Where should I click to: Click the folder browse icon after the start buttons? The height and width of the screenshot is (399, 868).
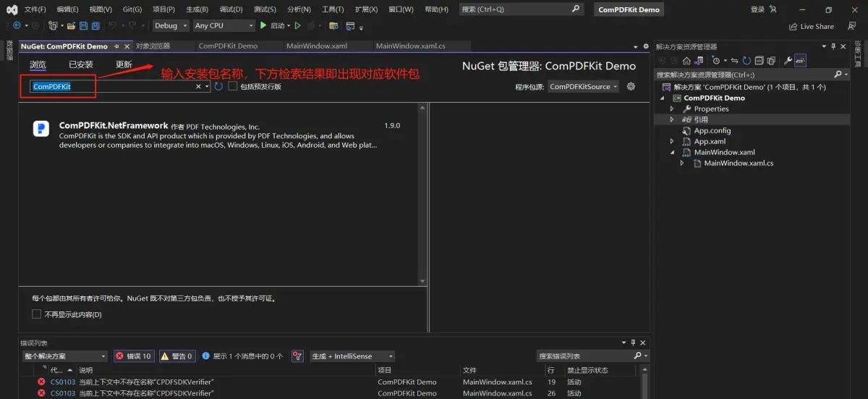333,25
